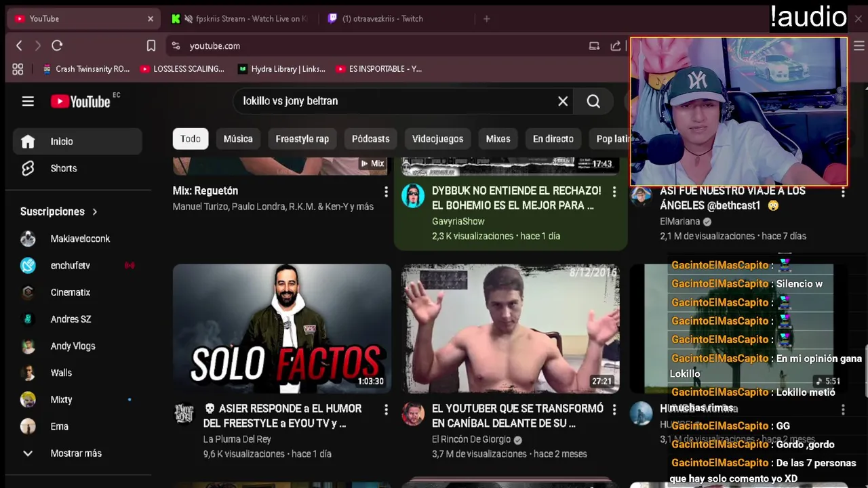Screen dimensions: 868x488
Task: Click El Rincón De Giorgio avatar
Action: 413,413
